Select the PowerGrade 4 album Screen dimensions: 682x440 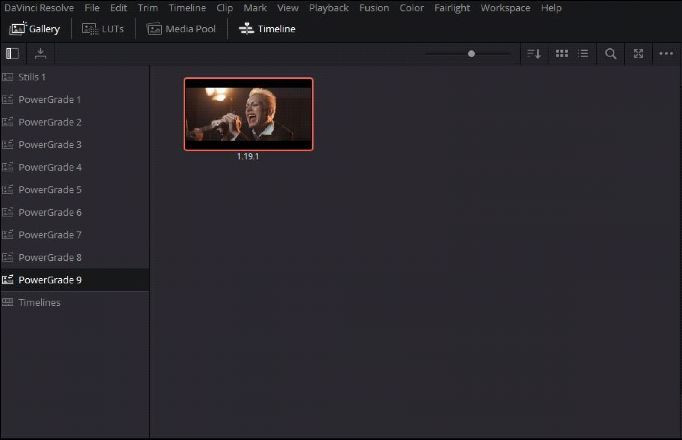pos(75,167)
